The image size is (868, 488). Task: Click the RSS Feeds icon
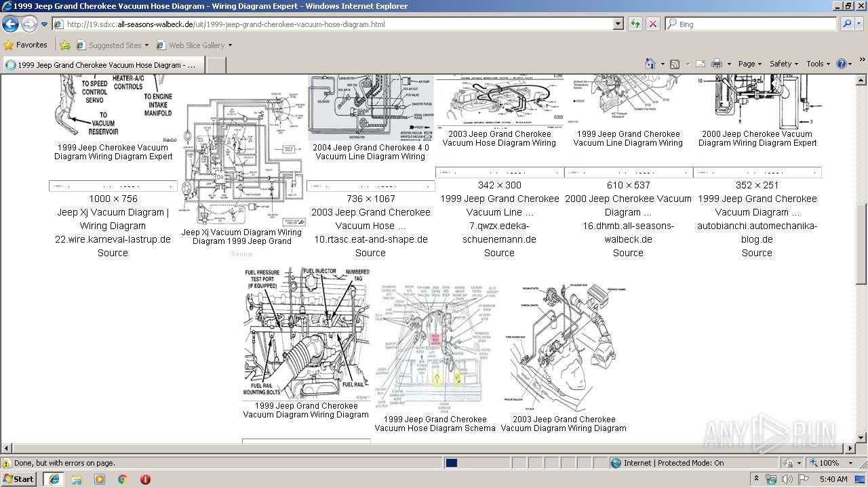point(675,64)
